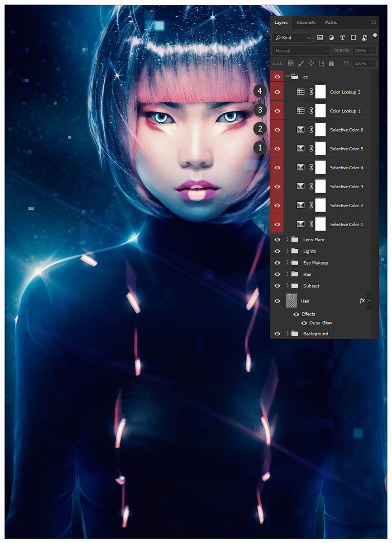Screen dimensions: 392x543
Task: Toggle visibility of Outer Glow effect
Action: (x=304, y=323)
